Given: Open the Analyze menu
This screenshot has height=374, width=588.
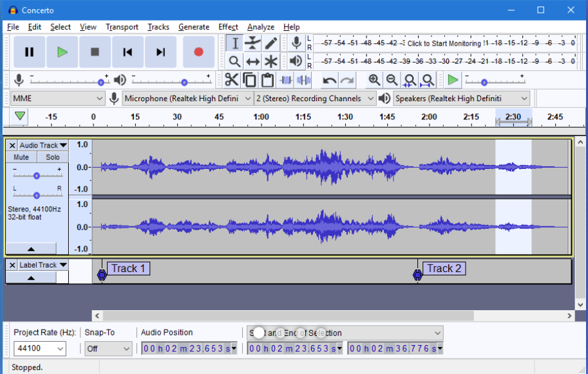Looking at the screenshot, I should coord(261,27).
